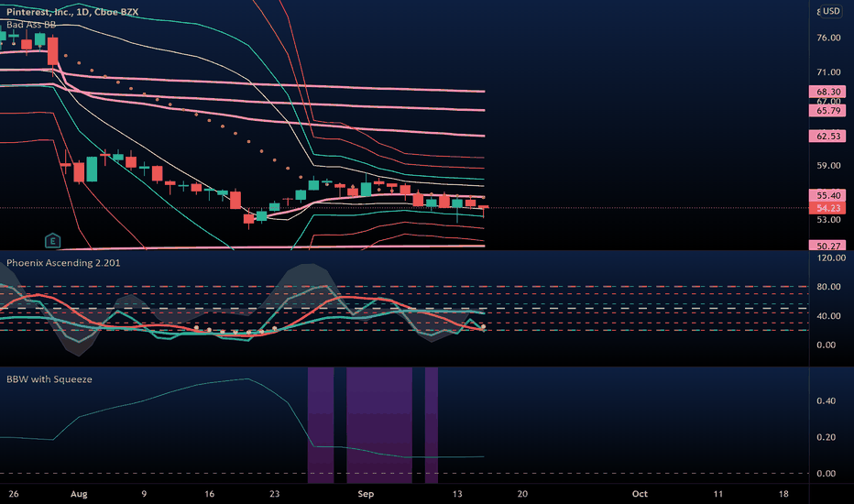Click the 9 date on time axis
Screen dimensions: 854x504
[x=144, y=494]
